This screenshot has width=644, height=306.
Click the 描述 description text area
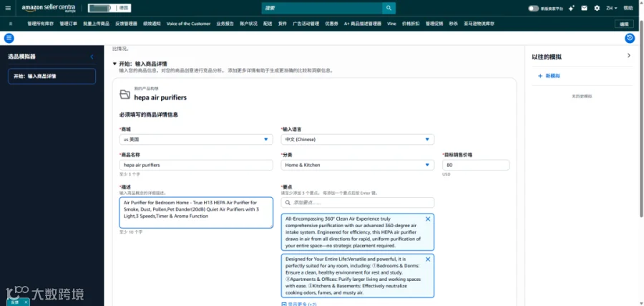click(x=196, y=213)
